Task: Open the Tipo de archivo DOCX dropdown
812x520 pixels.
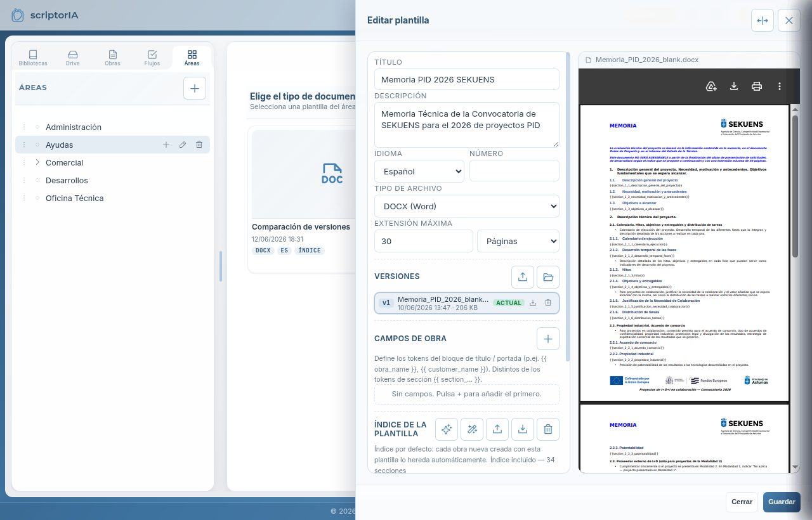Action: 467,206
